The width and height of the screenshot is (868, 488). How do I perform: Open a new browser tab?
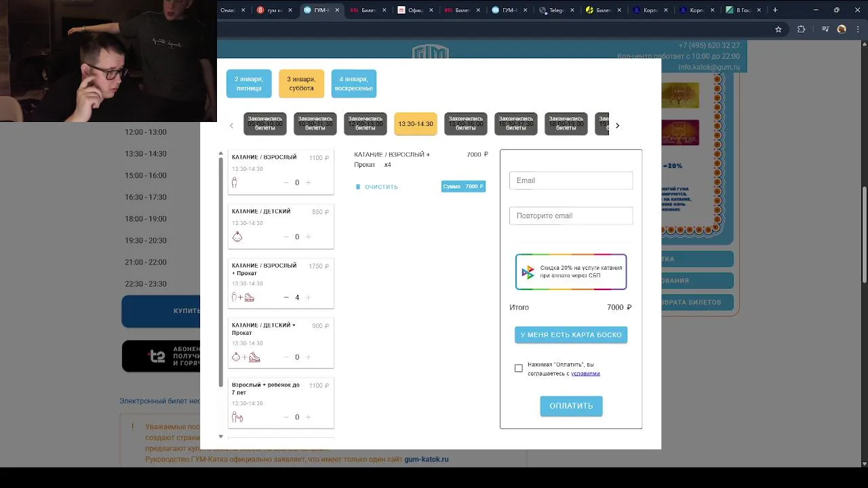[775, 10]
